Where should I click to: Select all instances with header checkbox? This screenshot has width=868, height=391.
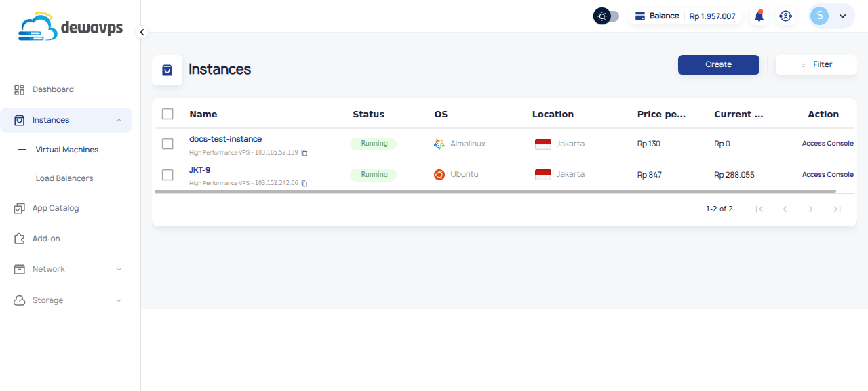tap(167, 114)
